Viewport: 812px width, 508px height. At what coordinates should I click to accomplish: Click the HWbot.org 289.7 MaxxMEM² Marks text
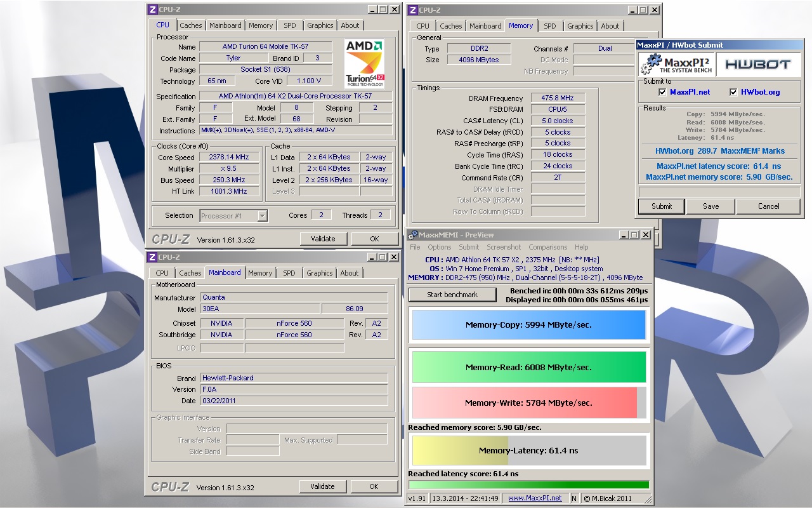coord(720,151)
